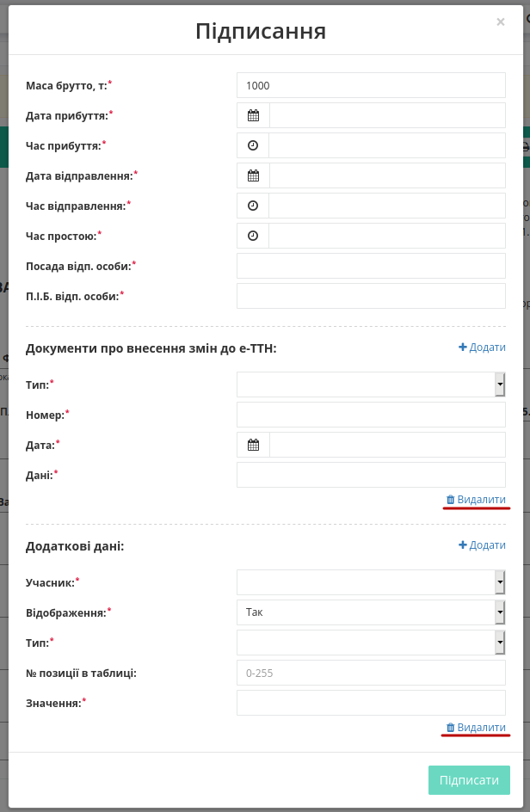The height and width of the screenshot is (812, 530).
Task: Open Тип dropdown in Додаткові дані section
Action: (x=371, y=643)
